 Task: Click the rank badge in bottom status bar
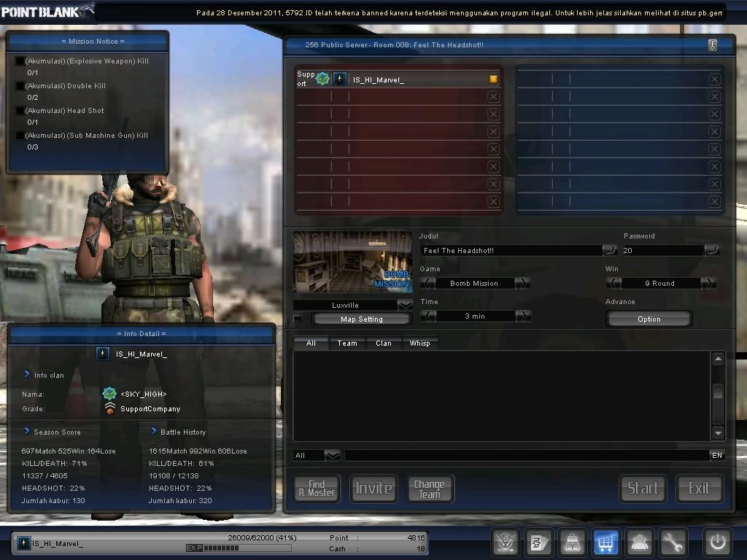coord(24,542)
